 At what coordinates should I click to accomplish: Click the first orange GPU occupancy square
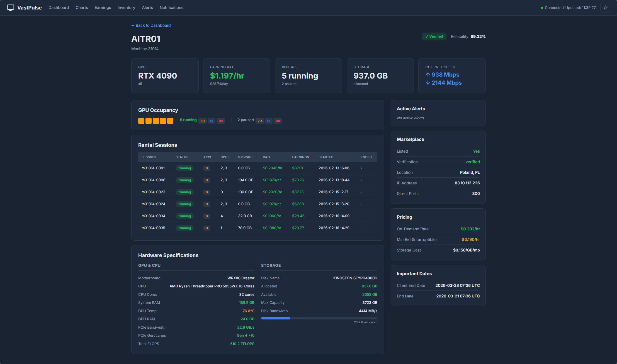(141, 121)
